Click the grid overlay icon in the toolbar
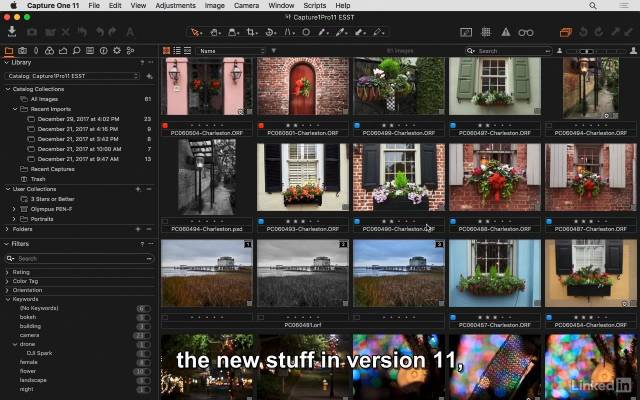Viewport: 640px width, 400px height. tap(486, 32)
